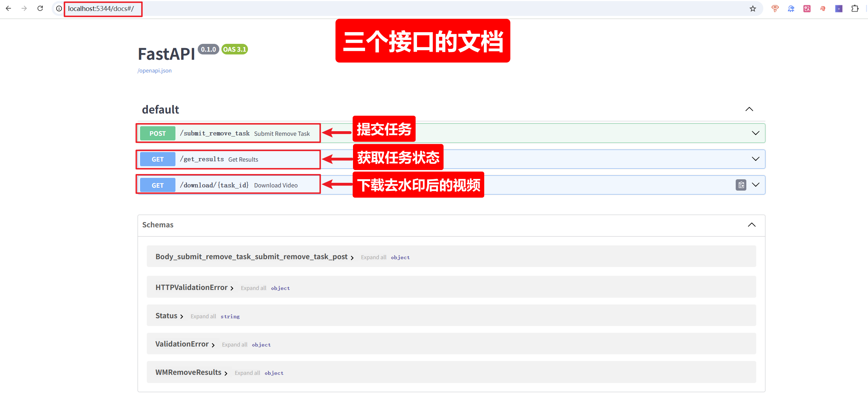Click the orange robot extension icon
The image size is (868, 407).
(775, 8)
